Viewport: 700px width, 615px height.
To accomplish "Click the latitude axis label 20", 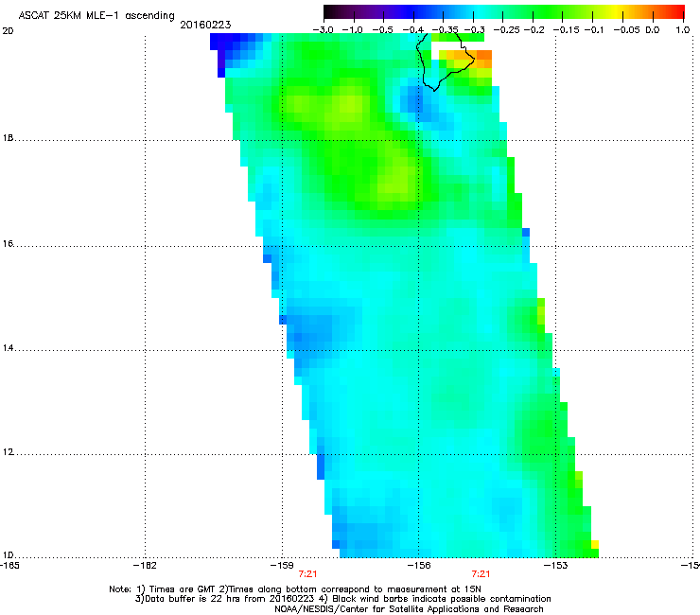I will click(8, 31).
